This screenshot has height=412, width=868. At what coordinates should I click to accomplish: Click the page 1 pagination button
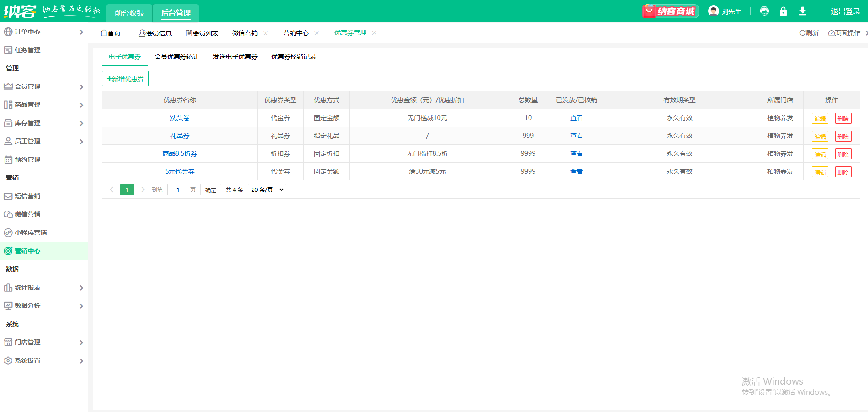(127, 190)
